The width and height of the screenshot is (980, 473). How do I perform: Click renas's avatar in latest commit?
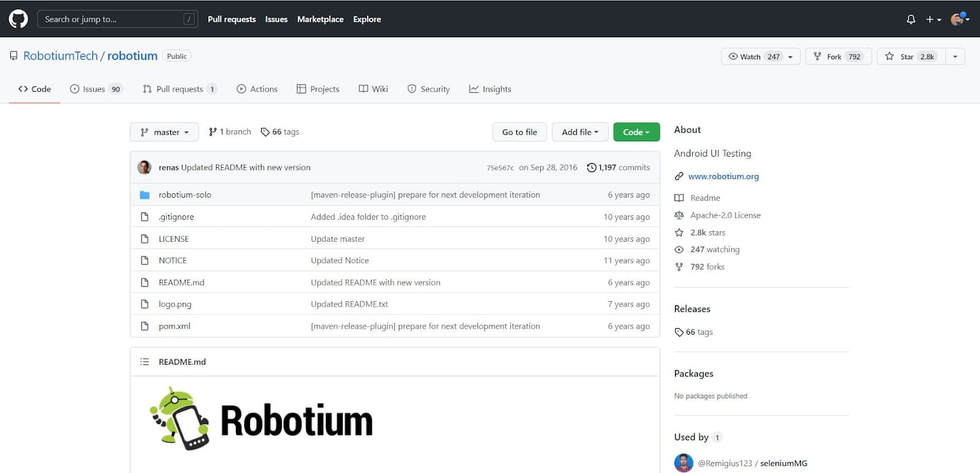[x=145, y=168]
